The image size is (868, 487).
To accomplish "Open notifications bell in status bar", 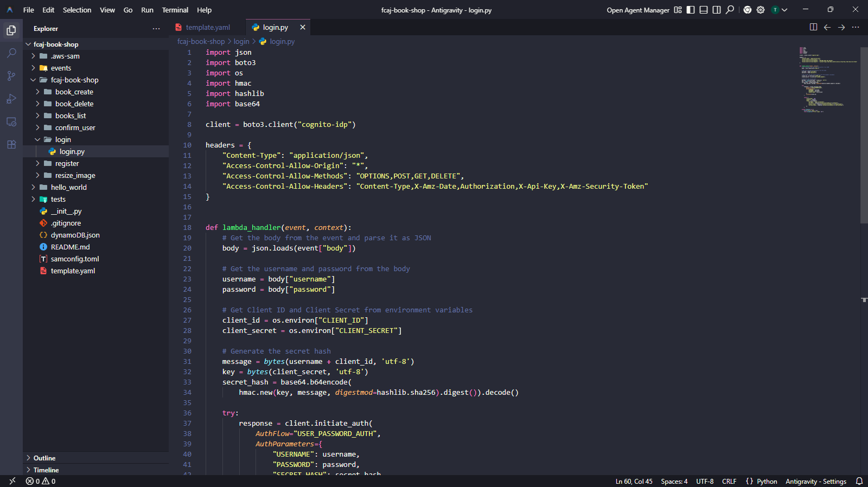I will 859,481.
